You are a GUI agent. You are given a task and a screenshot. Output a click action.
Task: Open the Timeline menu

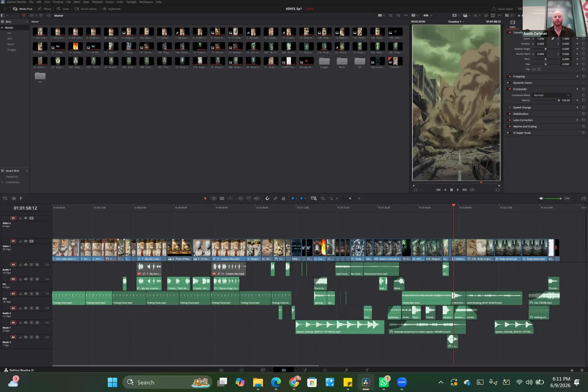click(58, 2)
